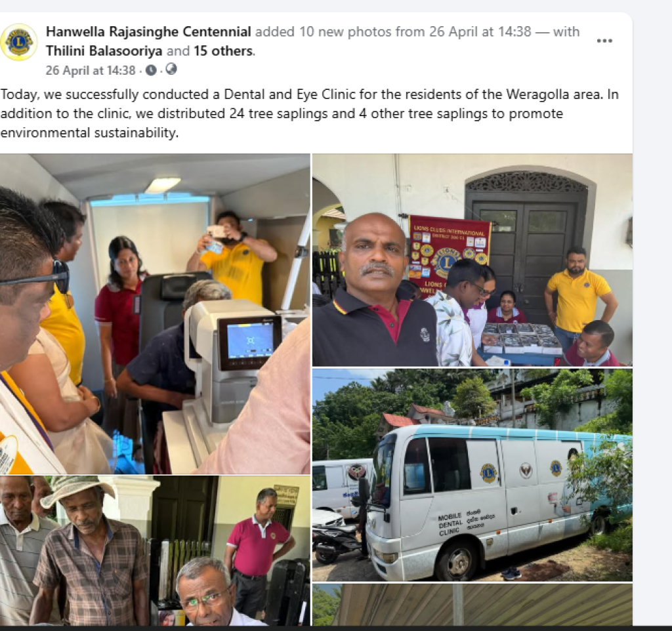This screenshot has height=631, width=672.
Task: Click the Lions Club profile picture
Action: coord(18,41)
